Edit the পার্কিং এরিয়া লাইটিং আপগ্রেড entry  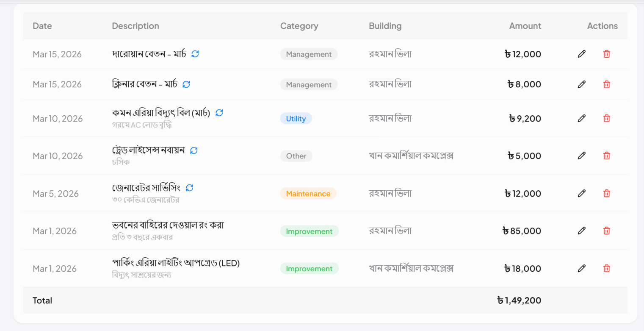(x=582, y=268)
